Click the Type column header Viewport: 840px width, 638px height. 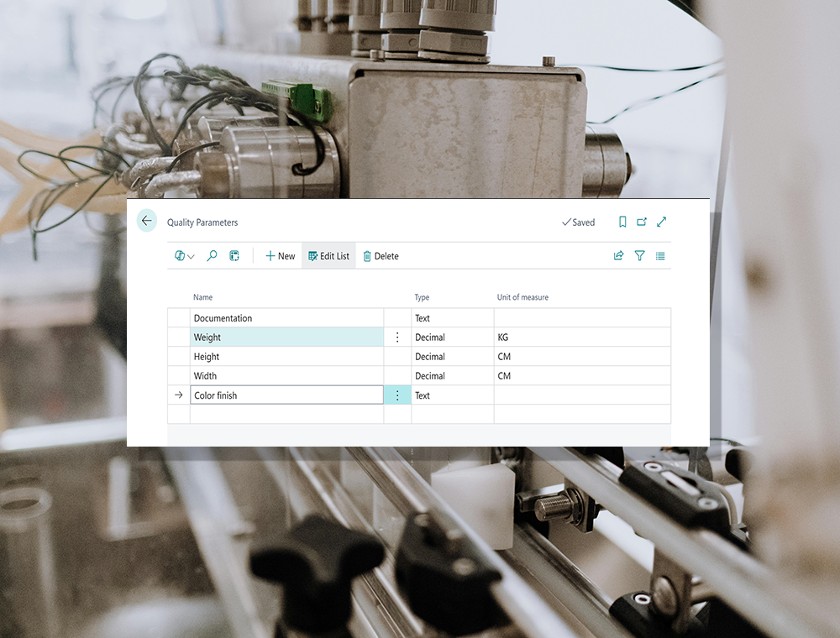point(422,297)
